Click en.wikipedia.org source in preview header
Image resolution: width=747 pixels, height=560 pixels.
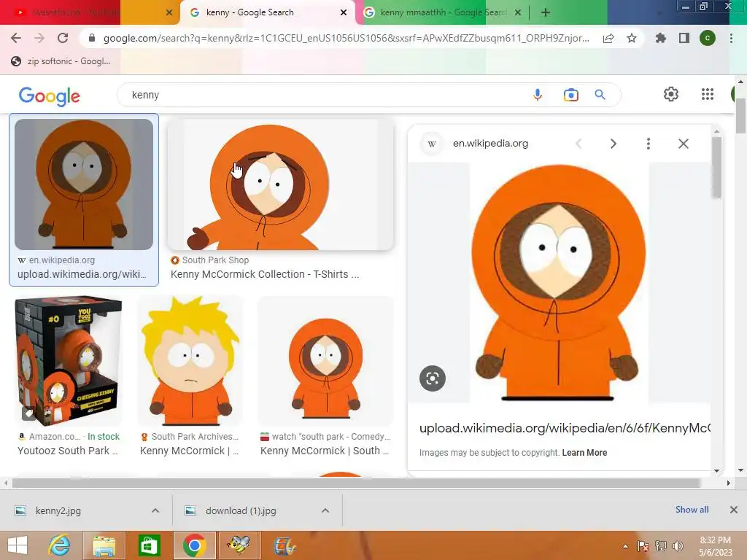[x=490, y=144]
